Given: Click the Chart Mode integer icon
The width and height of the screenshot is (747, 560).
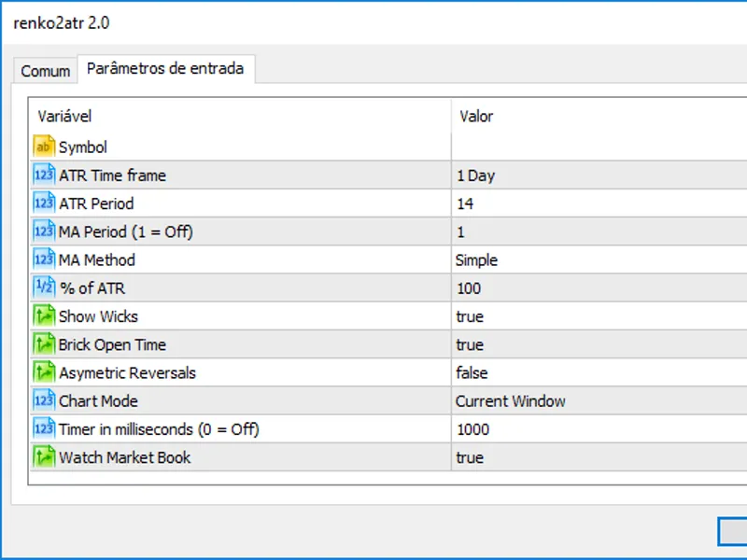Looking at the screenshot, I should click(44, 400).
